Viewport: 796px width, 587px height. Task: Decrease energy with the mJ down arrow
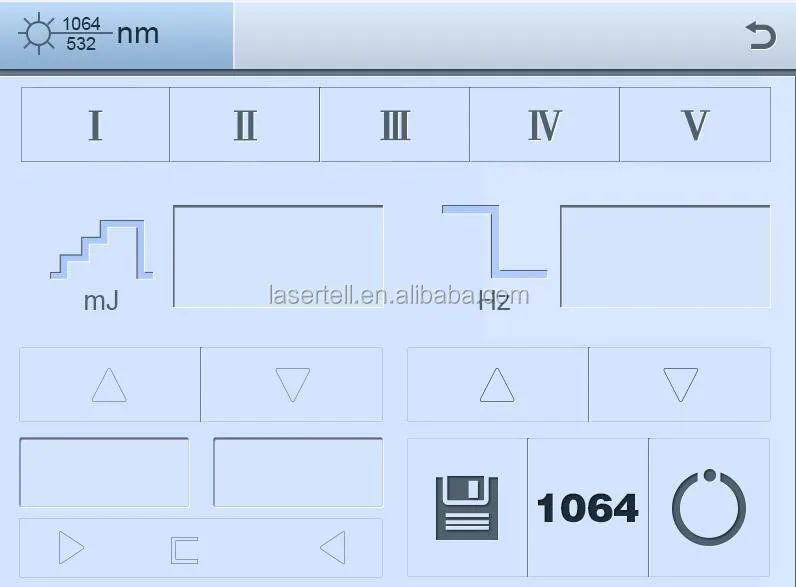292,384
